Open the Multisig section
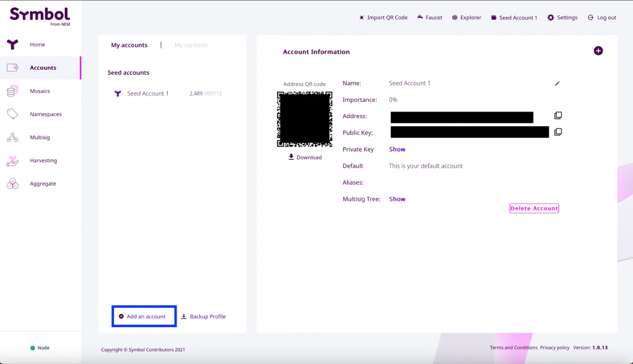Screen dimensions: 633x364 (x=40, y=138)
